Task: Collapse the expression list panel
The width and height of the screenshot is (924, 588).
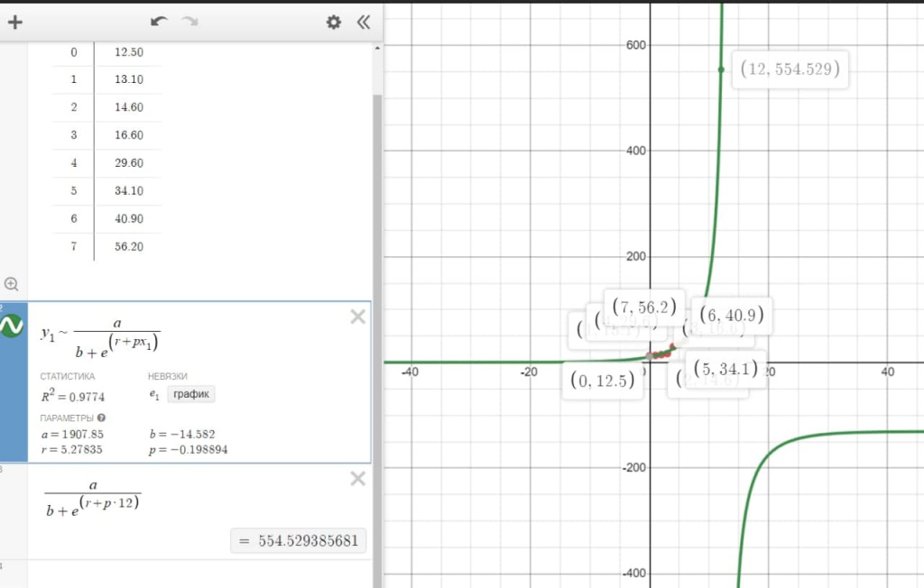Action: [363, 23]
